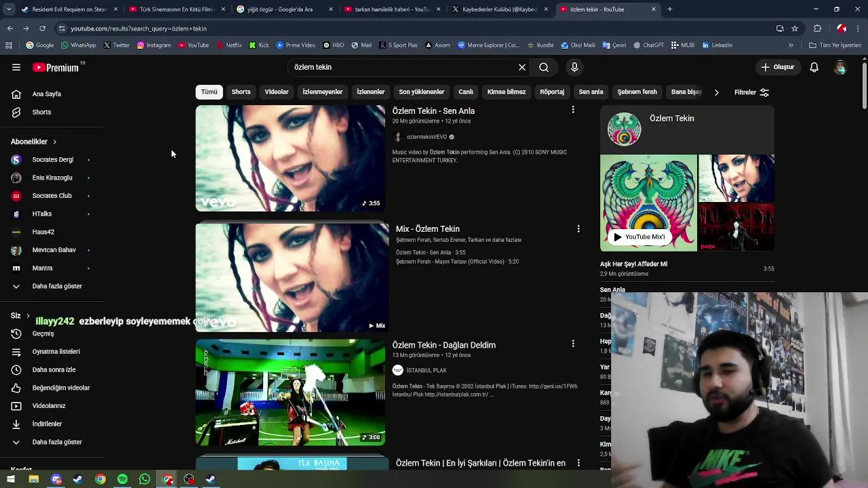Bookmark this page with the star
This screenshot has width=868, height=488.
point(795,28)
